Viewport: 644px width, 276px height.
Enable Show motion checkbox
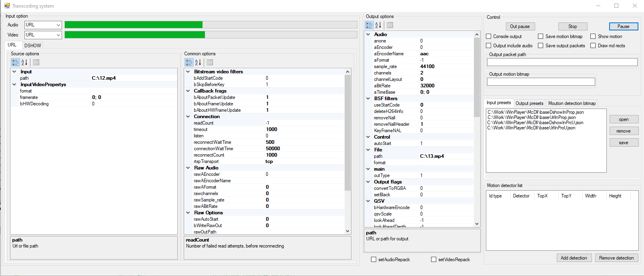(593, 36)
